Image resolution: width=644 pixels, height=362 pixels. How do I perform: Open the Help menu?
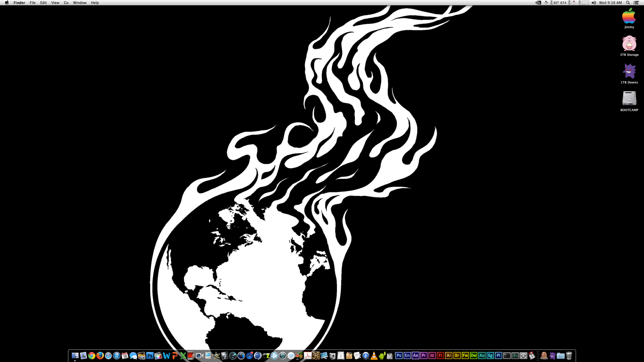[95, 3]
